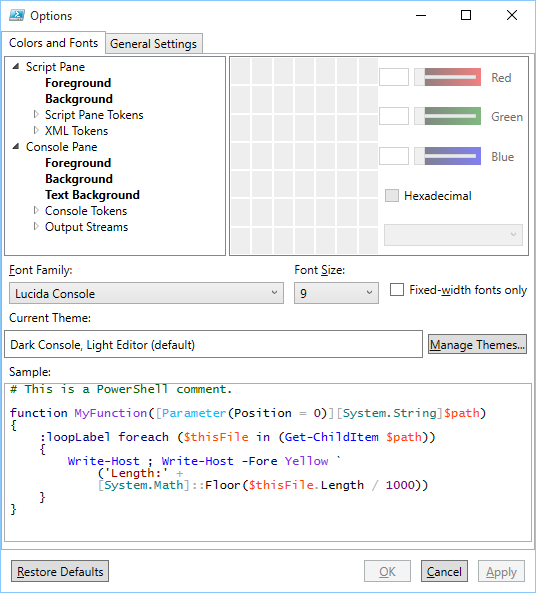Click [System.String] in sample code
The height and width of the screenshot is (593, 536).
click(390, 413)
